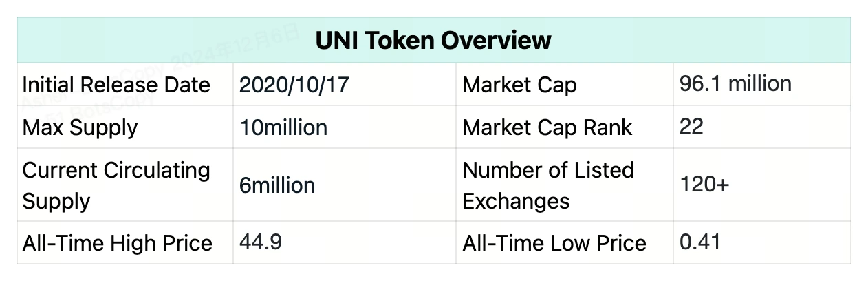The height and width of the screenshot is (281, 868).
Task: Select the All-Time Low Price label
Action: click(554, 243)
